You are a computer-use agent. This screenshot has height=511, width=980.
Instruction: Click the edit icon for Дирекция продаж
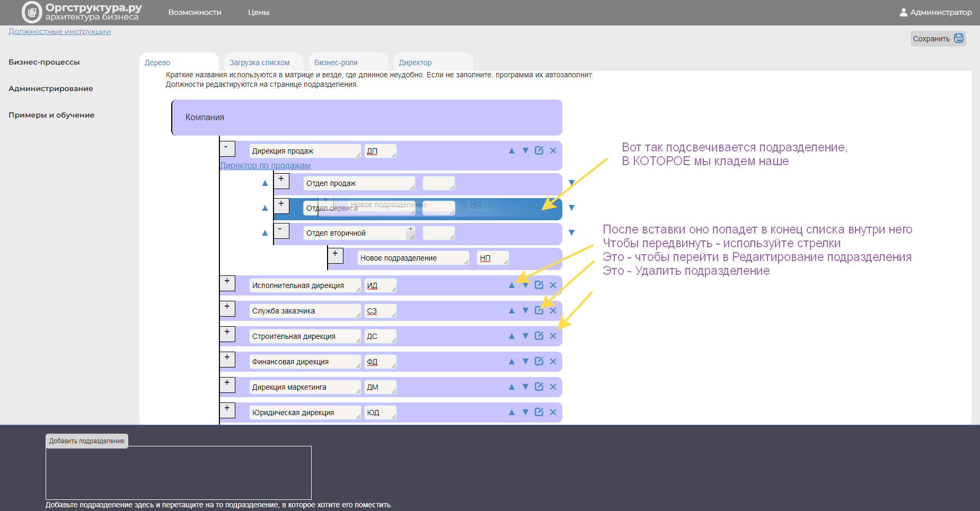click(539, 150)
